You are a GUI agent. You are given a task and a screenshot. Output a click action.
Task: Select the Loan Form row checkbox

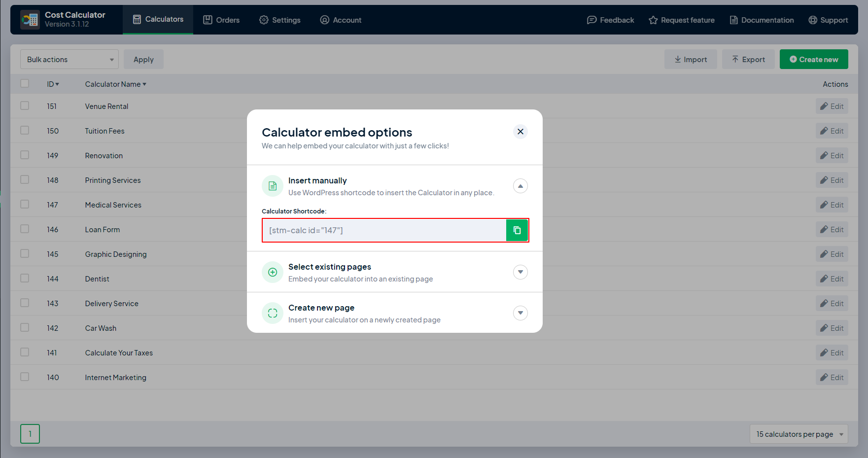click(25, 229)
